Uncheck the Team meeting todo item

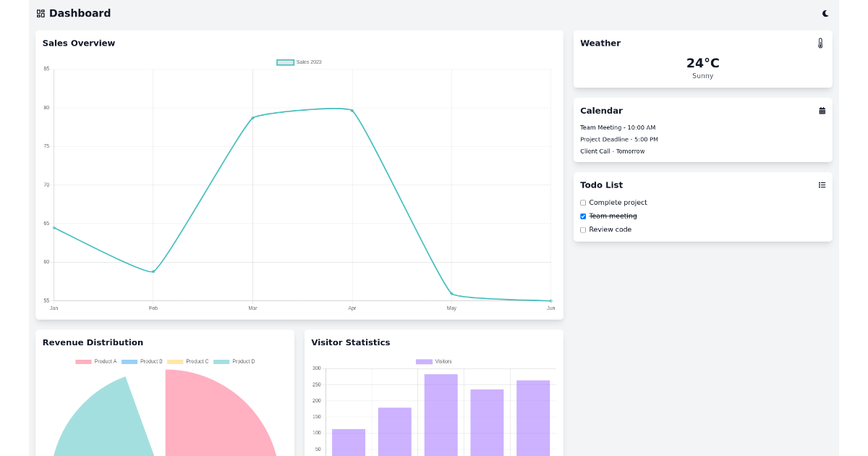(x=583, y=216)
